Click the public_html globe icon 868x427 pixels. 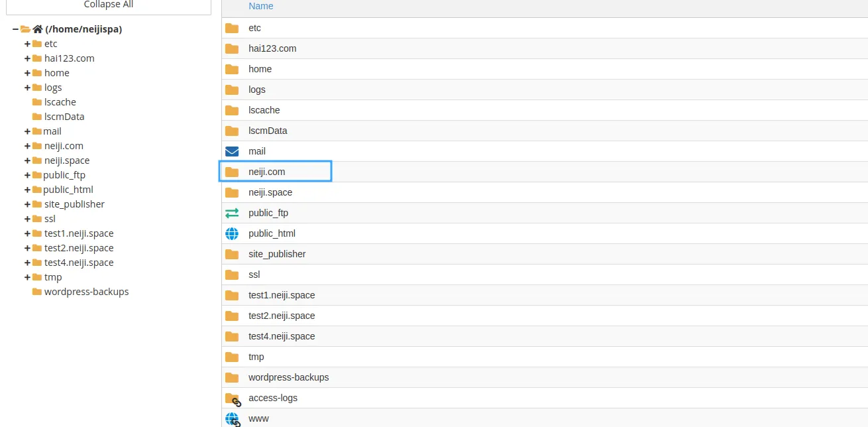[231, 233]
